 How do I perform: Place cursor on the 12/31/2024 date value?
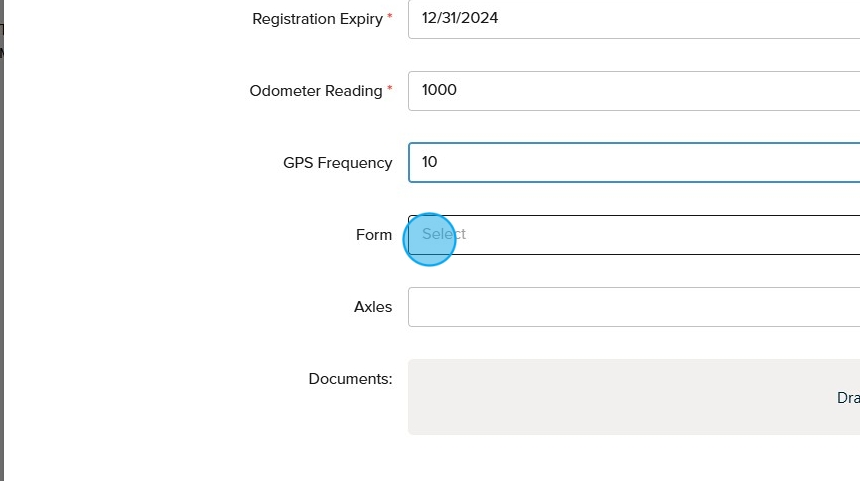[460, 18]
